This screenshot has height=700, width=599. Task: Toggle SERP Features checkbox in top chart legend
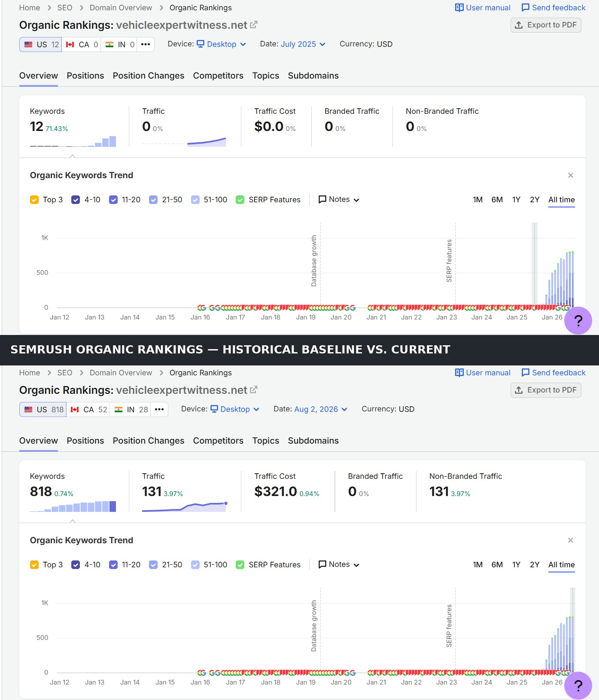pyautogui.click(x=240, y=200)
